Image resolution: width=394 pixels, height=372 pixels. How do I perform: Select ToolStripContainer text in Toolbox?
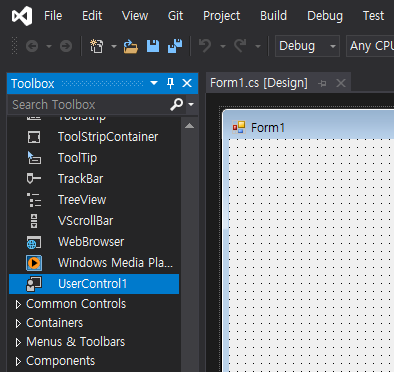click(108, 137)
